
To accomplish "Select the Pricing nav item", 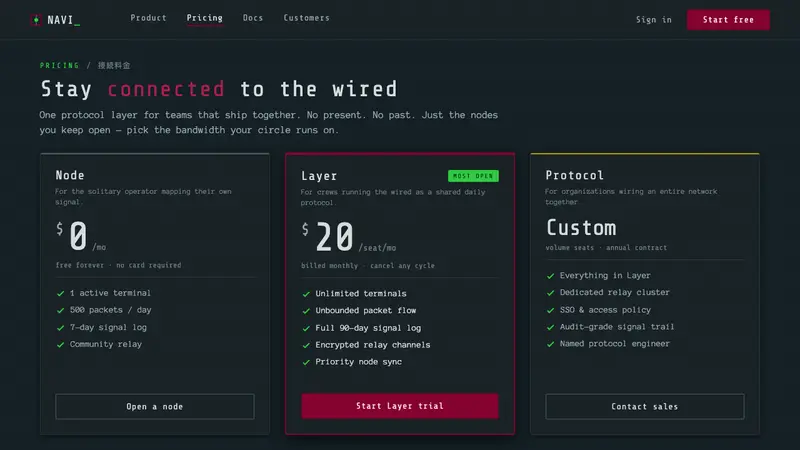I will (205, 18).
